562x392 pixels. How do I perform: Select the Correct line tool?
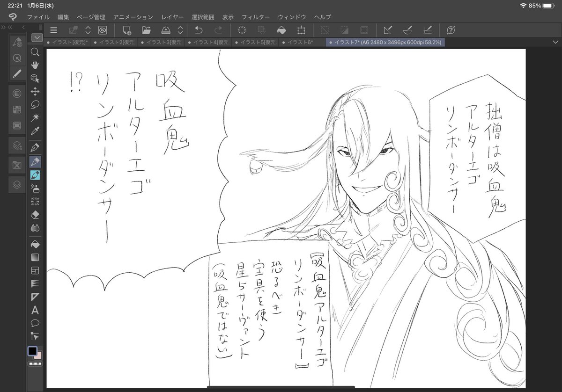click(35, 336)
